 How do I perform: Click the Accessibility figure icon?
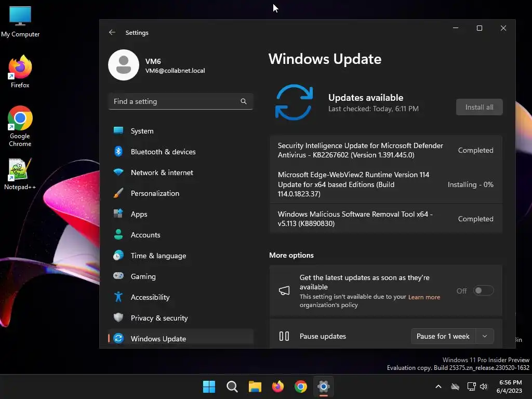(118, 297)
